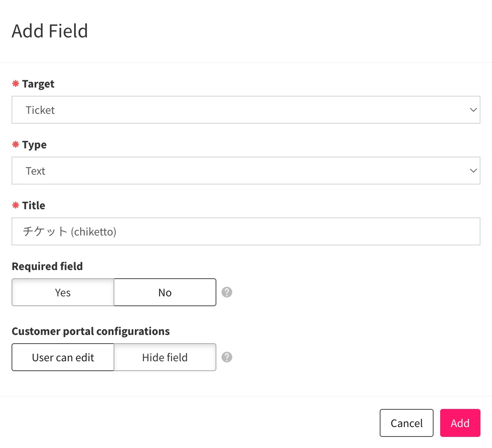Select Yes for Required field
This screenshot has height=448, width=492.
point(63,292)
